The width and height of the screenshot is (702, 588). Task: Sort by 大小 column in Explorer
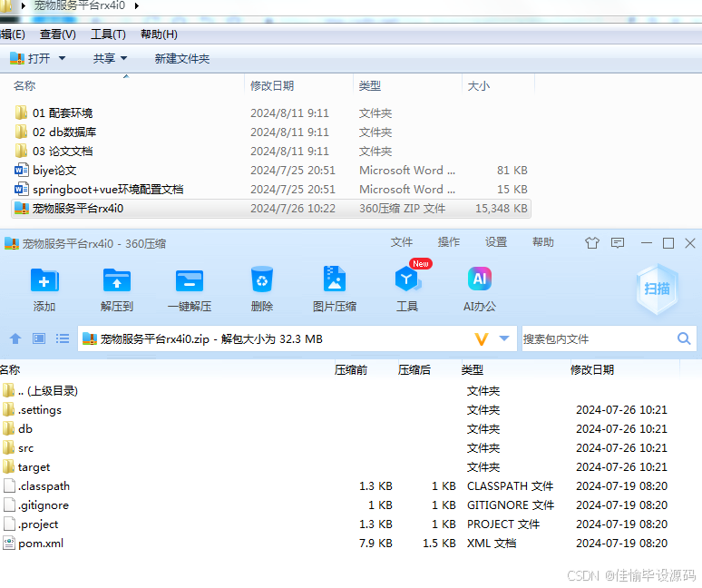(479, 85)
